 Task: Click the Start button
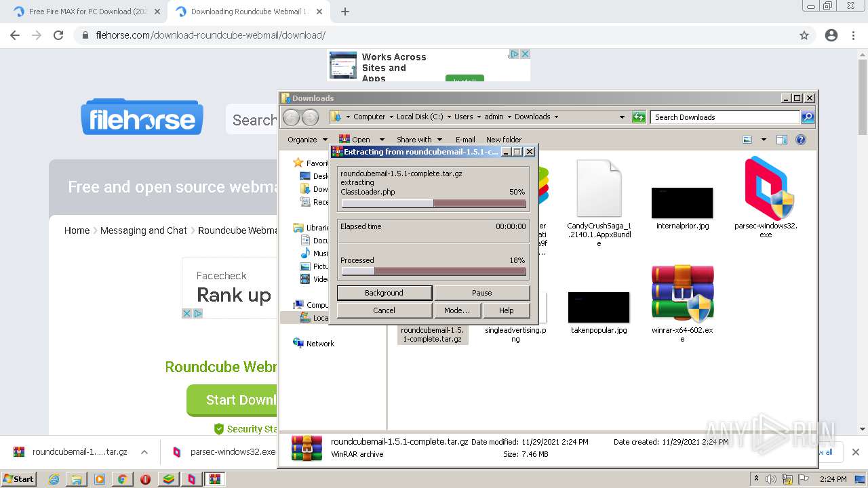click(x=19, y=479)
